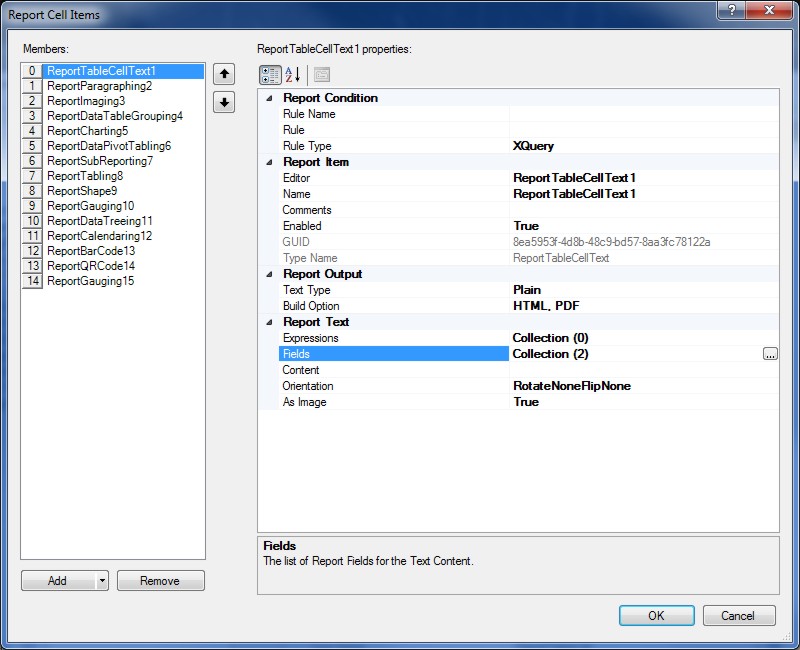
Task: Click the Property Pages toolbar icon
Action: point(322,75)
